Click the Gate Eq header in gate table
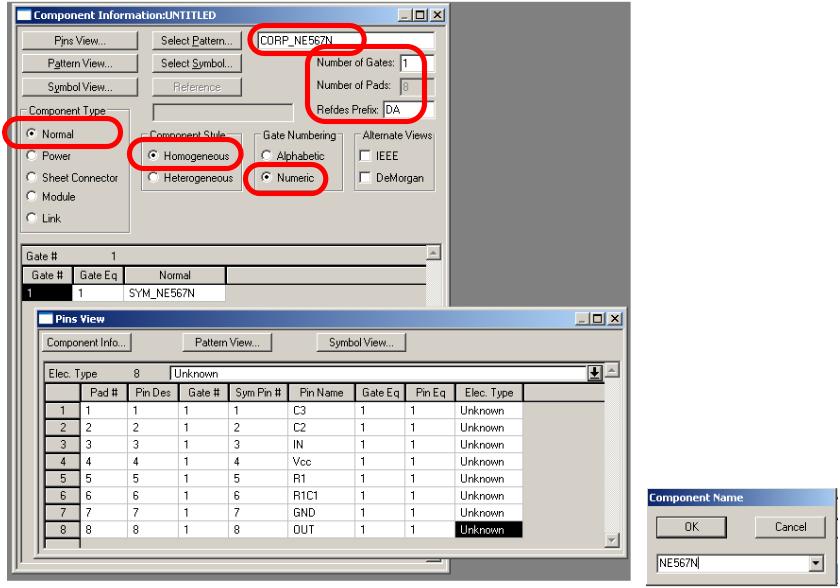This screenshot has width=840, height=588. click(x=98, y=275)
